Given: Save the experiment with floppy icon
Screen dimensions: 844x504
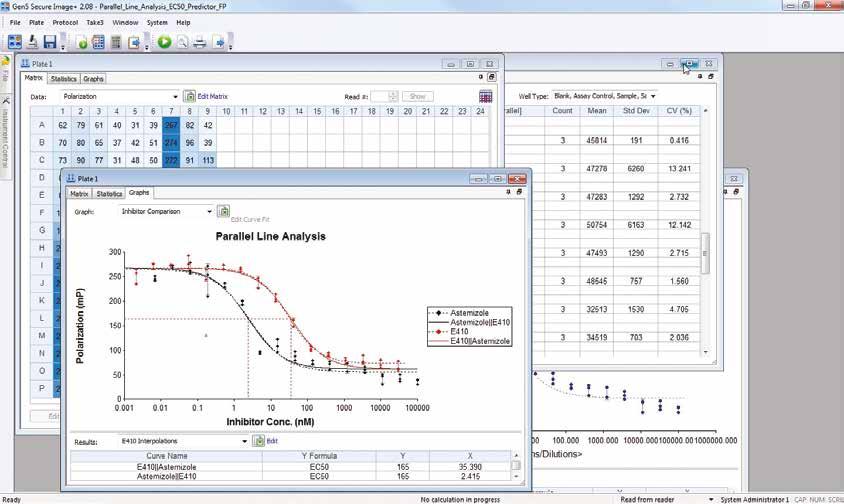Looking at the screenshot, I should coord(50,42).
